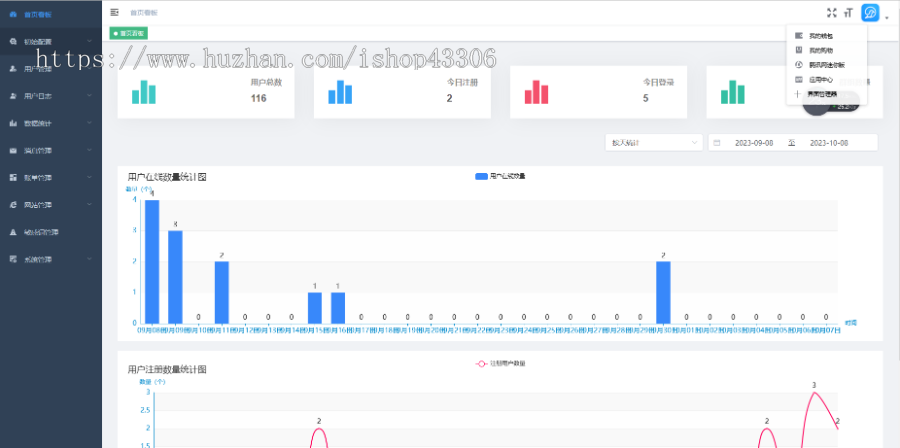Switch to the green 首页看板 tag tab
This screenshot has width=900, height=448.
129,34
